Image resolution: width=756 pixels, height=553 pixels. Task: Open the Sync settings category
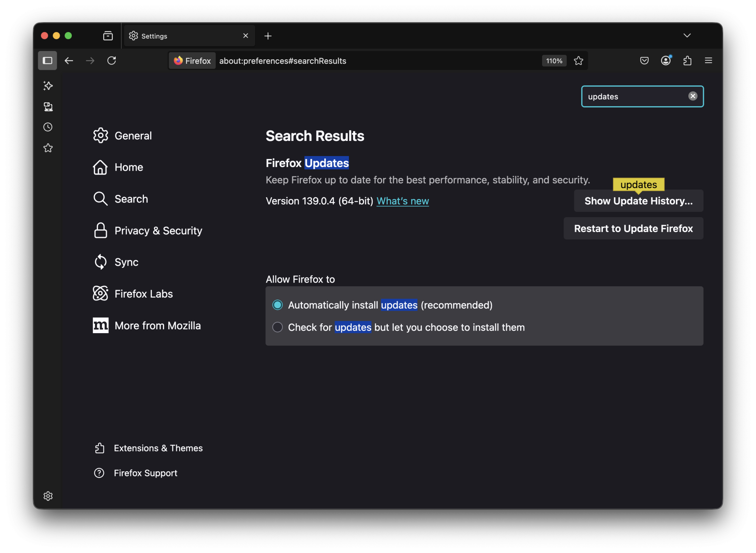[x=116, y=262]
